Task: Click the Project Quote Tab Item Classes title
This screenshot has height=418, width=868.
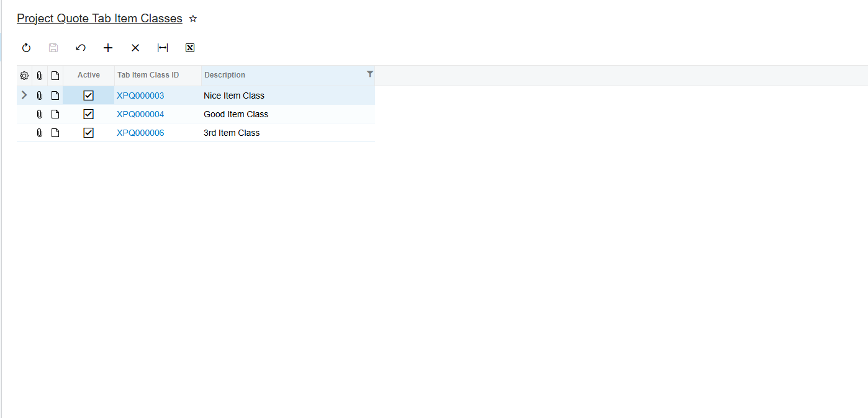Action: (x=99, y=19)
